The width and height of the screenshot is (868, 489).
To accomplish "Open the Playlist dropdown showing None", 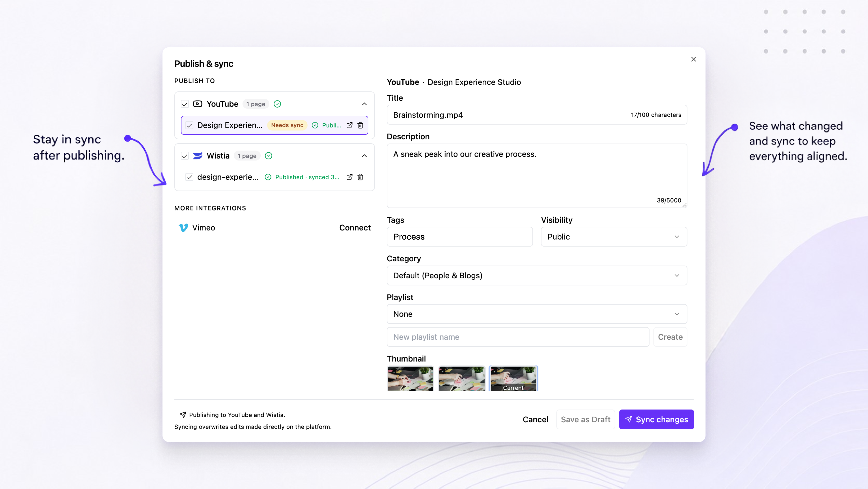I will click(x=537, y=314).
